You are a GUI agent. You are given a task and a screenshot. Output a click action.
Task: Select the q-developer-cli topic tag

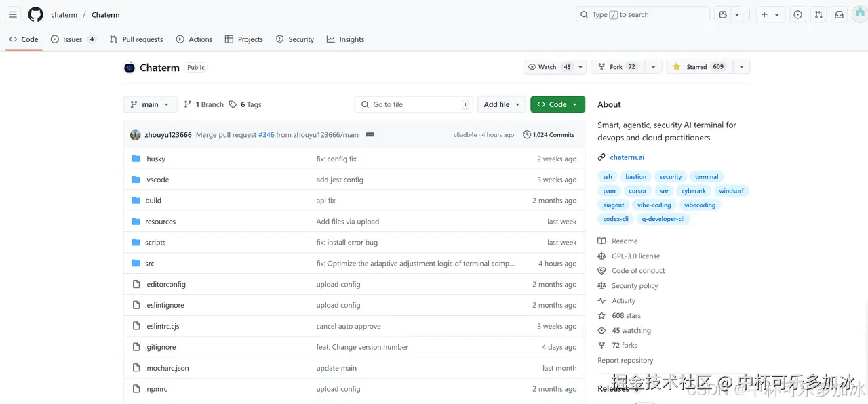pos(663,219)
